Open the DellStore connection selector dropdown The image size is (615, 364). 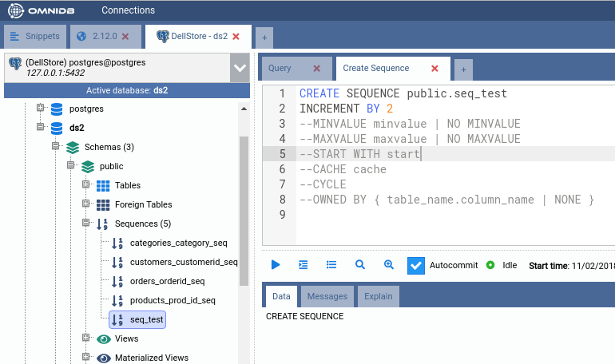240,68
